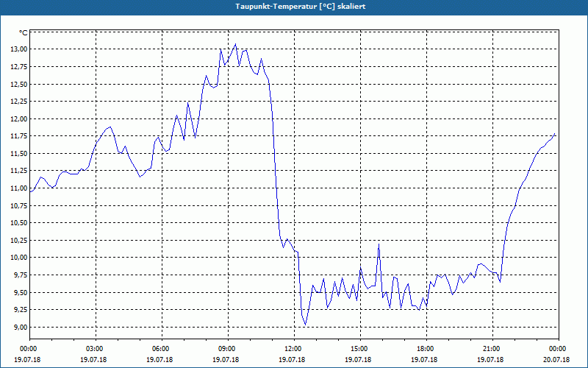Click the 00:00 label above 19.07.18
Screen dimensions: 588x368
click(30, 349)
